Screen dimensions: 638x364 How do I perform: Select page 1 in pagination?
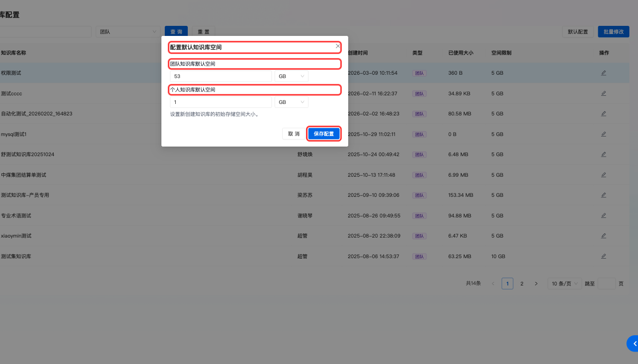coord(507,284)
